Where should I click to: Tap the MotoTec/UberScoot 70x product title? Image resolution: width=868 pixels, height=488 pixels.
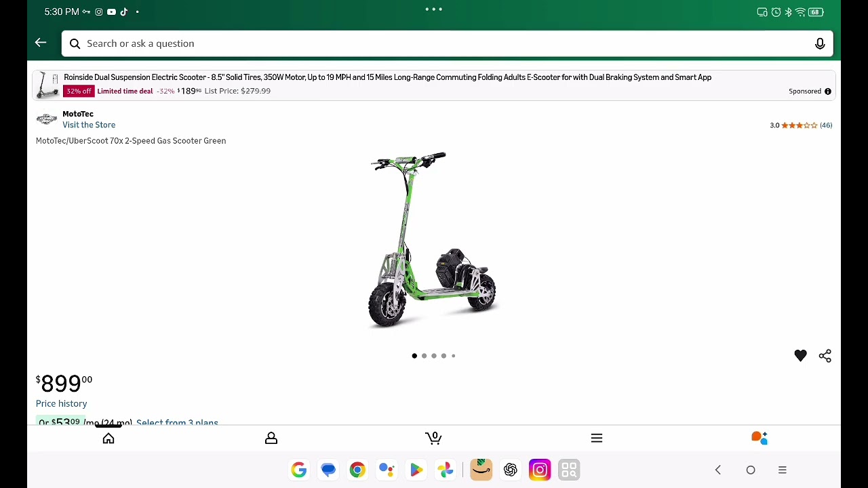[131, 141]
